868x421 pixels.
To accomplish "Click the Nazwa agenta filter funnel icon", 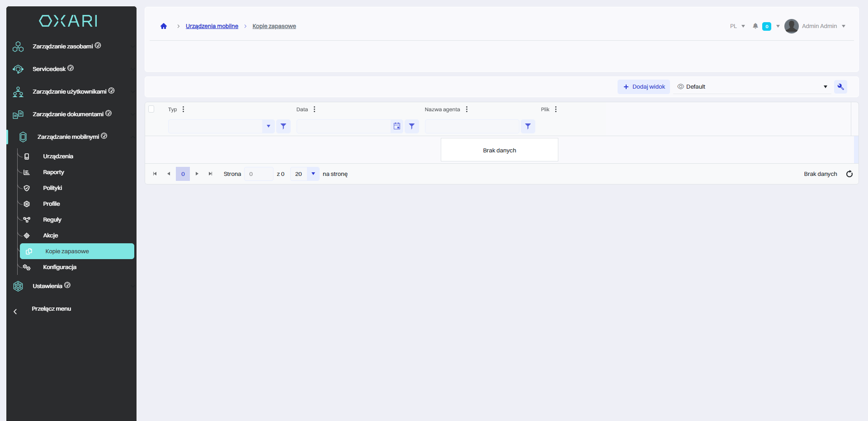I will tap(528, 127).
